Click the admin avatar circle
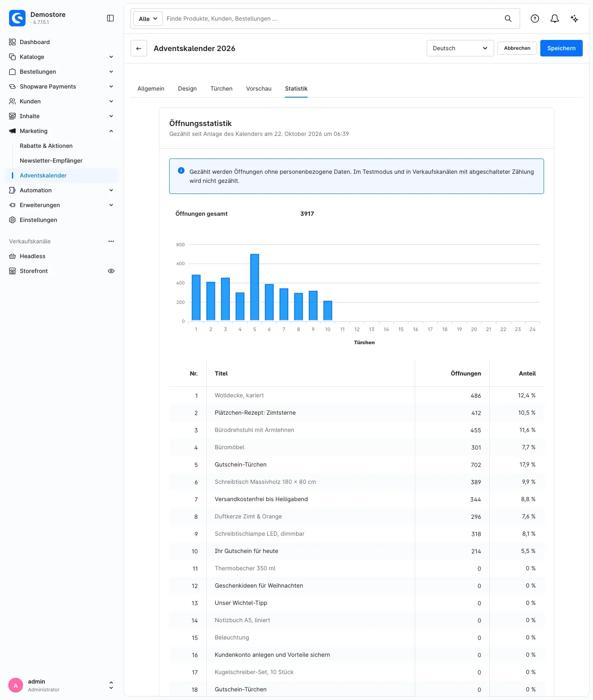Viewport: 593px width, 700px height. coord(16,685)
